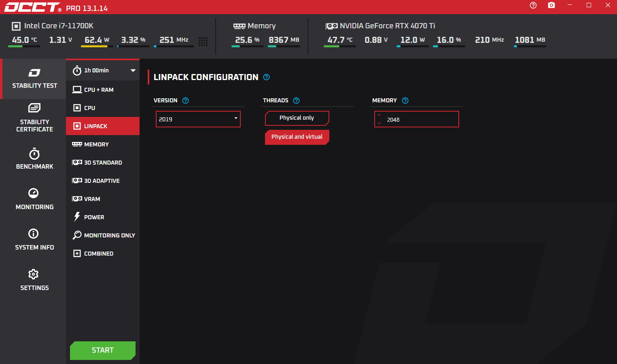The width and height of the screenshot is (617, 364).
Task: Select the VRAM test
Action: tap(103, 199)
